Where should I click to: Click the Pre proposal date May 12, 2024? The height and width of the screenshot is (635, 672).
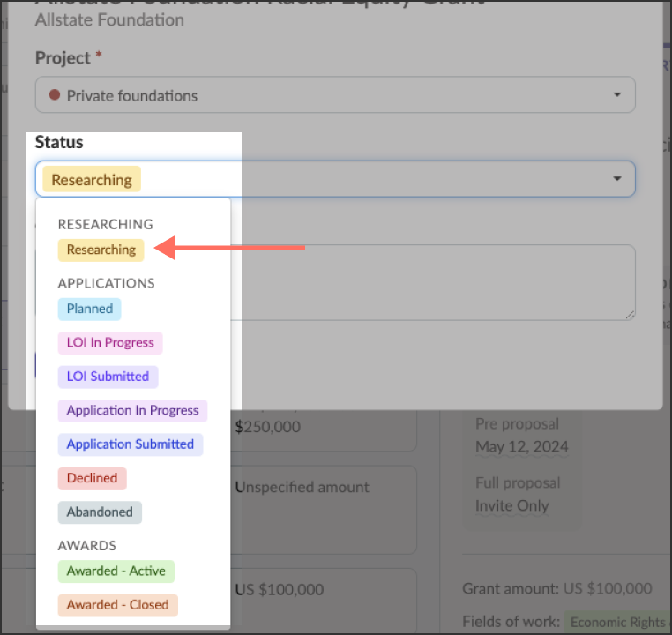pyautogui.click(x=522, y=446)
